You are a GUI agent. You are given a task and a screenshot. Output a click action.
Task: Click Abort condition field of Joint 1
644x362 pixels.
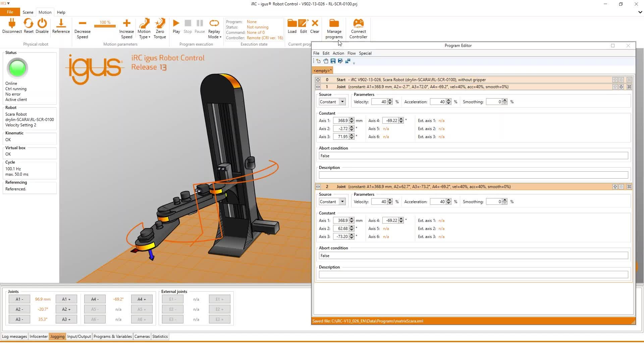coord(473,156)
